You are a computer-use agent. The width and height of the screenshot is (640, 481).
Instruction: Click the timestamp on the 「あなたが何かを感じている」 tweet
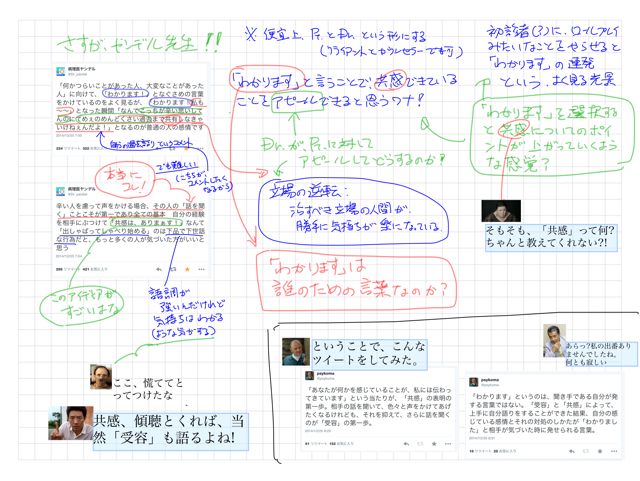[318, 431]
